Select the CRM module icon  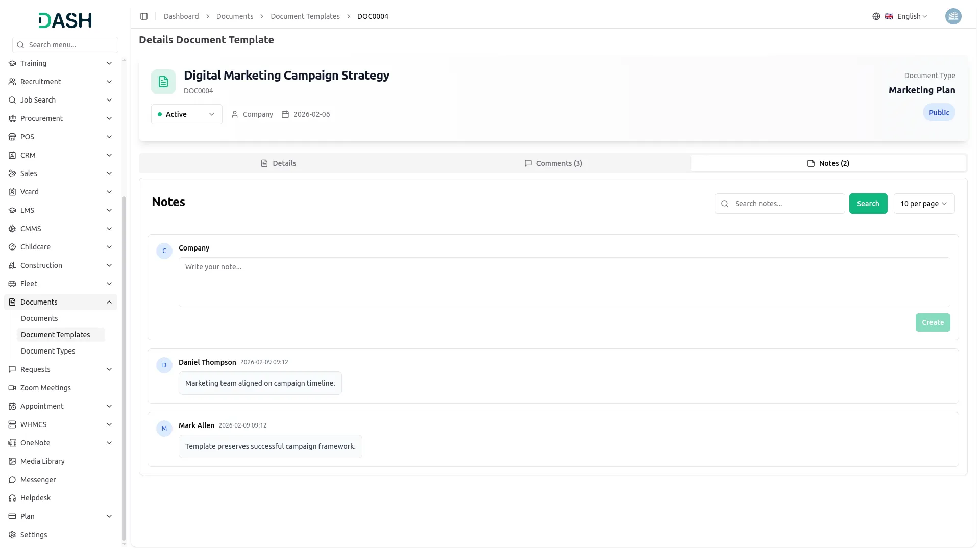pyautogui.click(x=12, y=155)
